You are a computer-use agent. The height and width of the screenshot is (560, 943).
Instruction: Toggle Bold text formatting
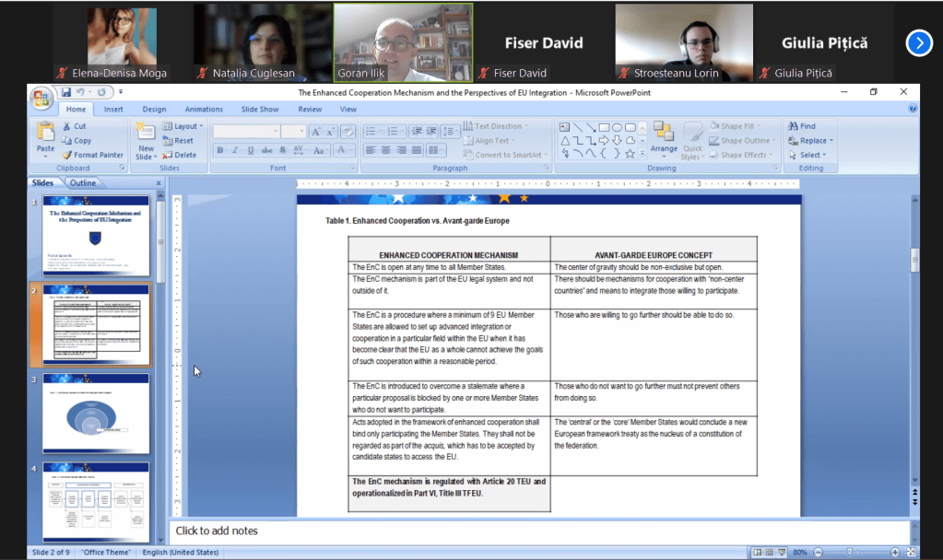click(220, 150)
